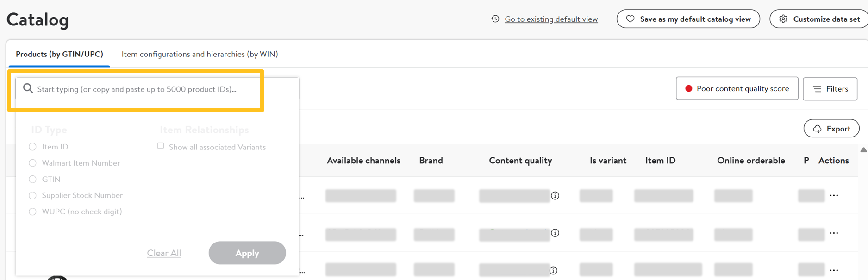Select Walmart Item Number radio option
This screenshot has height=280, width=868.
(32, 163)
